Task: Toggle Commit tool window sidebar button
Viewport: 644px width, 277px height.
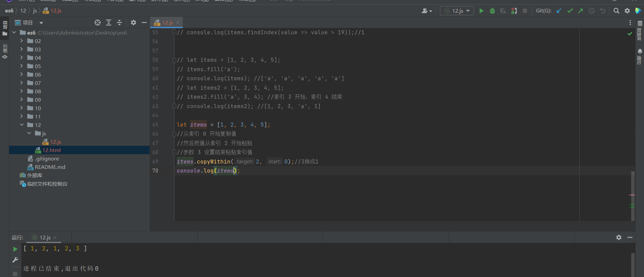Action: 5,51
